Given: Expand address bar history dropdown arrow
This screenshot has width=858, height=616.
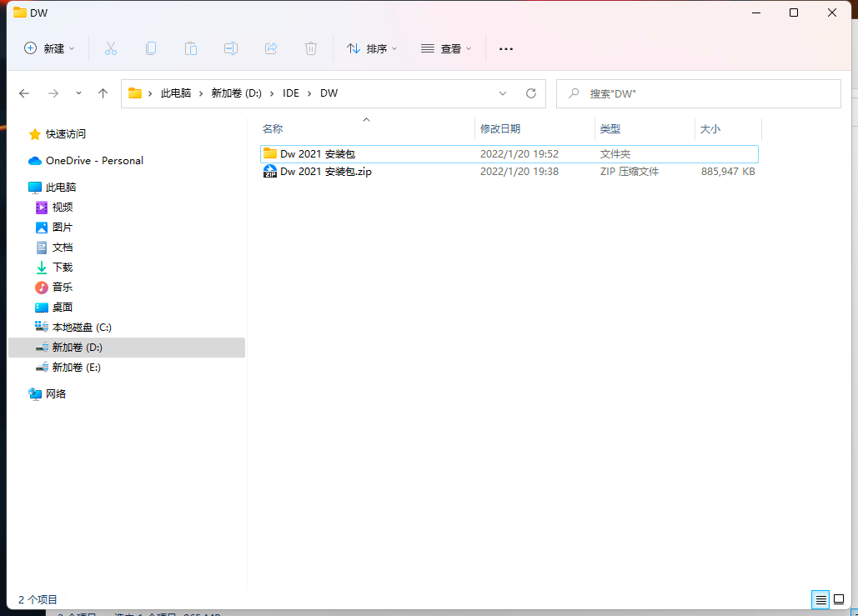Looking at the screenshot, I should click(502, 93).
